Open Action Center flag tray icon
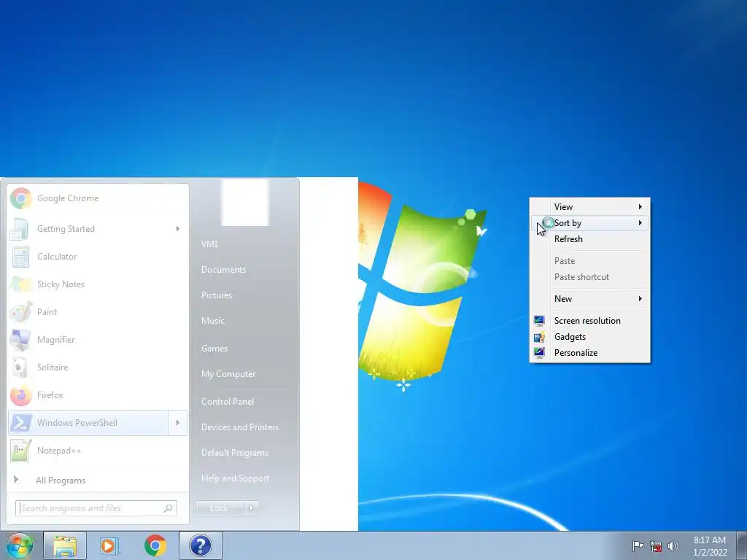Image resolution: width=747 pixels, height=560 pixels. pyautogui.click(x=637, y=546)
